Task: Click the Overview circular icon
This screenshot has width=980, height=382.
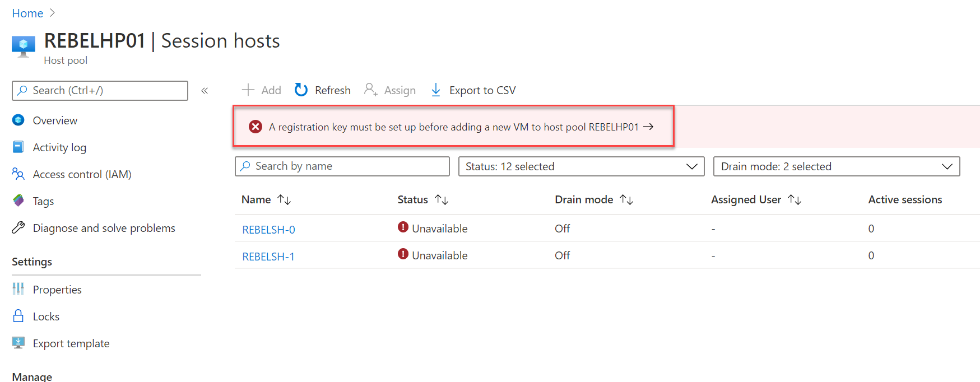Action: coord(18,120)
